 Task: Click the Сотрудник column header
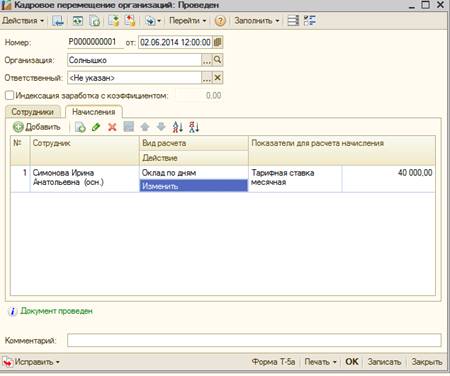85,150
